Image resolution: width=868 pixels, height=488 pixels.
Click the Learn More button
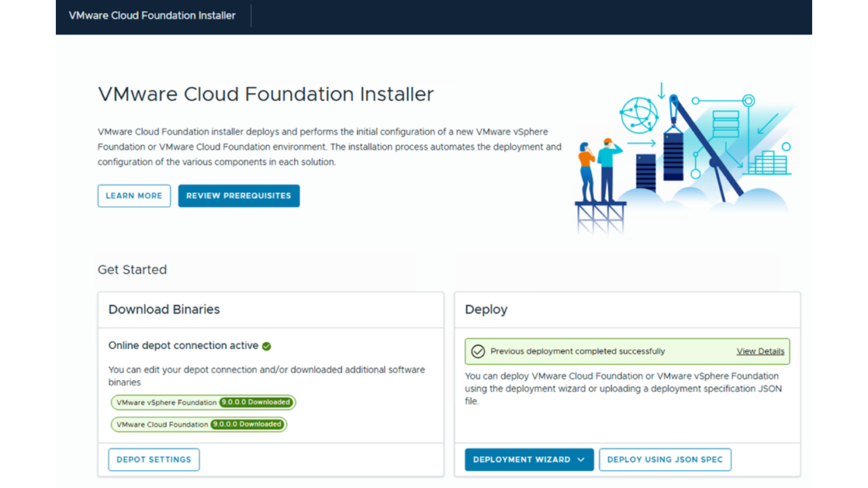[134, 196]
